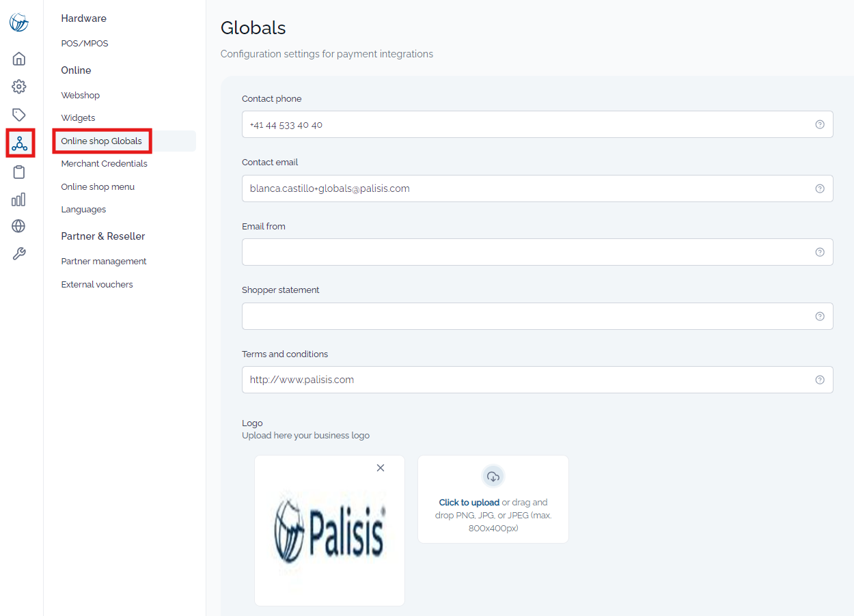The image size is (854, 616).
Task: Open the wrench tools icon
Action: [x=19, y=254]
